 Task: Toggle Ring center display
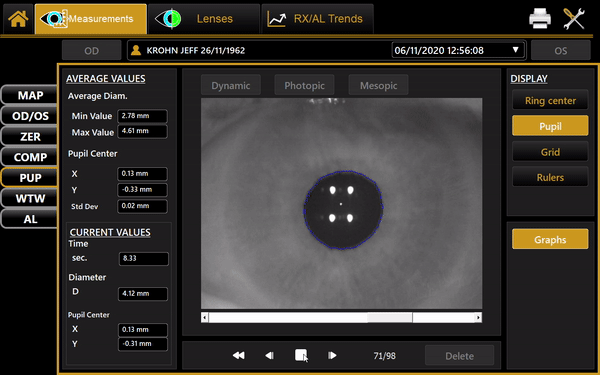[x=550, y=100]
